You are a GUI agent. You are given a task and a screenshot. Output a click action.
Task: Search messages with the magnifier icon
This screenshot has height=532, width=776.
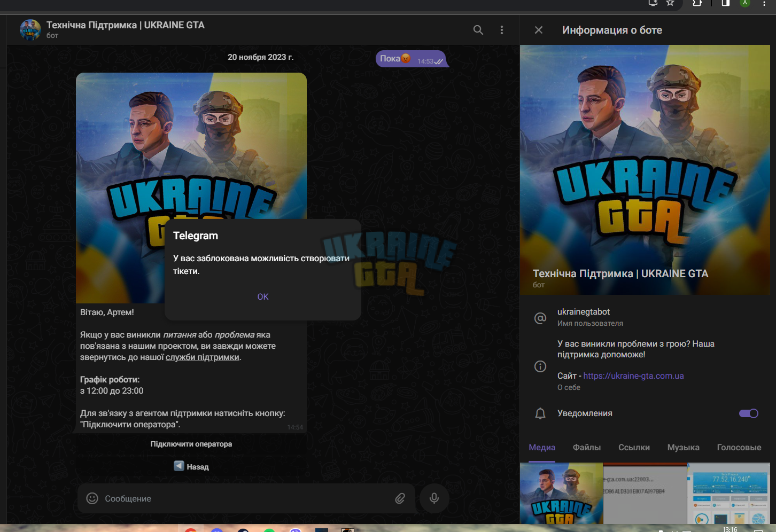(478, 30)
